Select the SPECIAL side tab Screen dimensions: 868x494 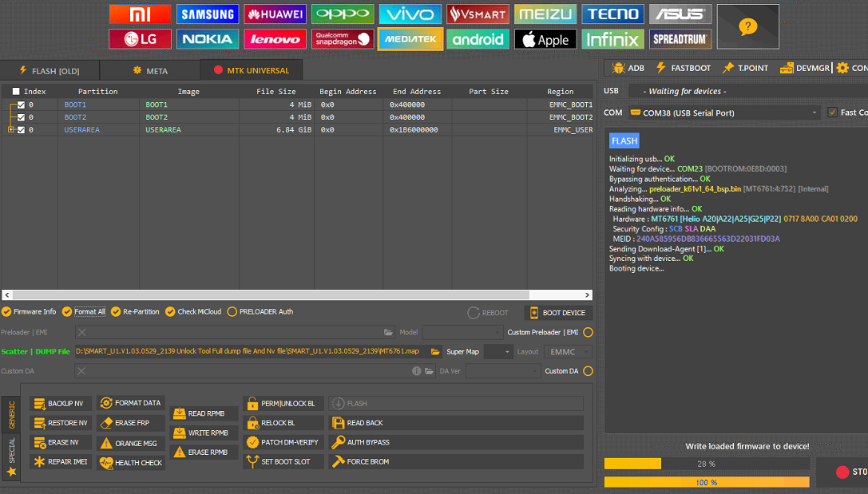coord(11,457)
